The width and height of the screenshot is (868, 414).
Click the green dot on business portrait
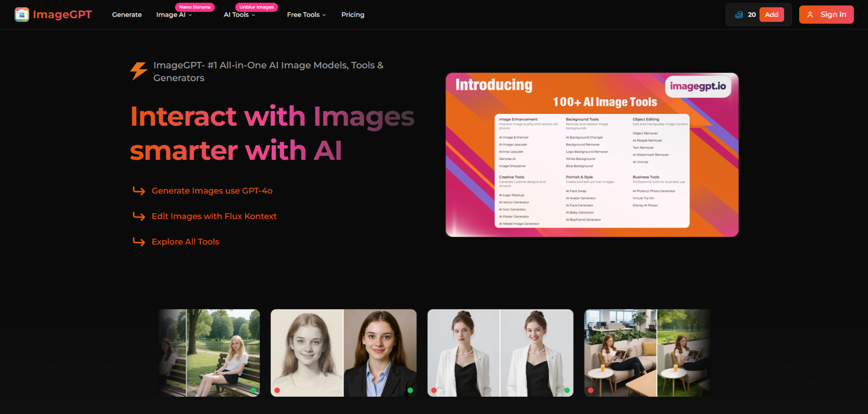(x=410, y=391)
